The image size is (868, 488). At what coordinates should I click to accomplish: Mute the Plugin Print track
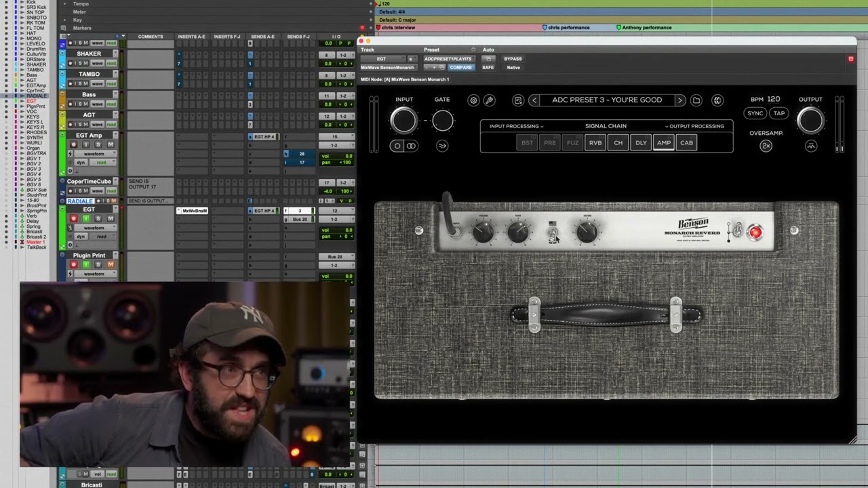click(110, 264)
